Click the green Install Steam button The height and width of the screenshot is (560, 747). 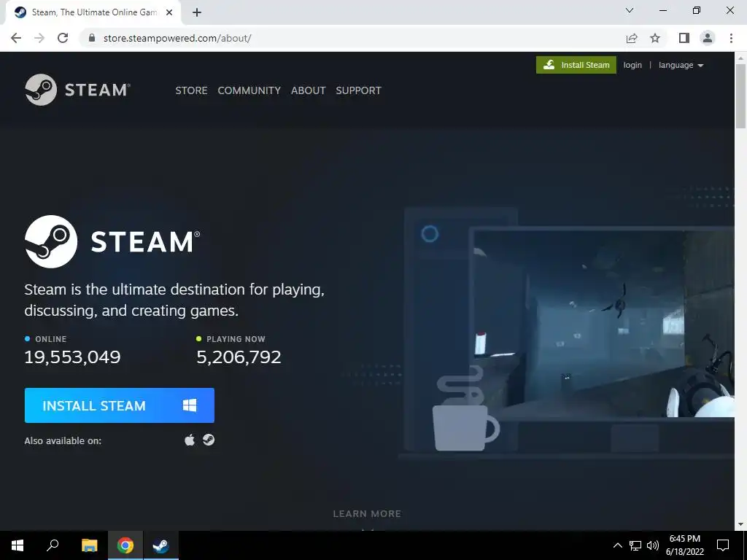coord(576,65)
